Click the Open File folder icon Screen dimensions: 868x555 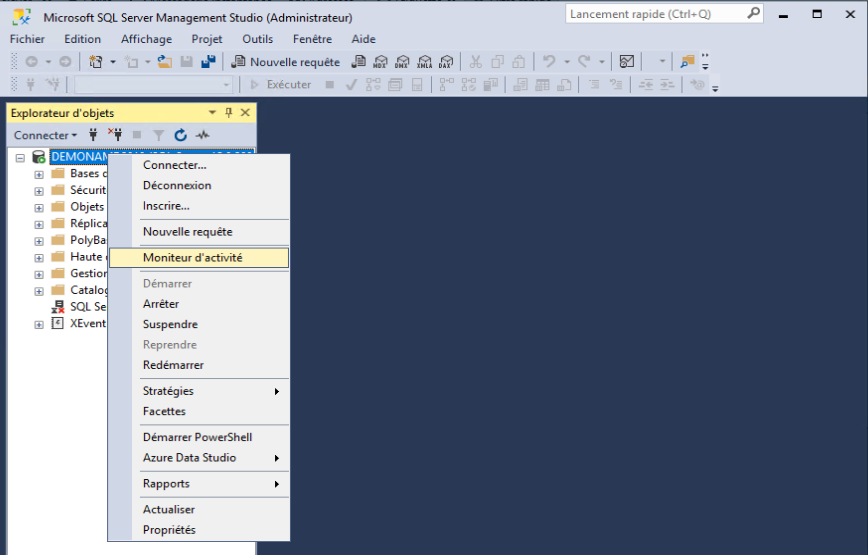(x=164, y=61)
